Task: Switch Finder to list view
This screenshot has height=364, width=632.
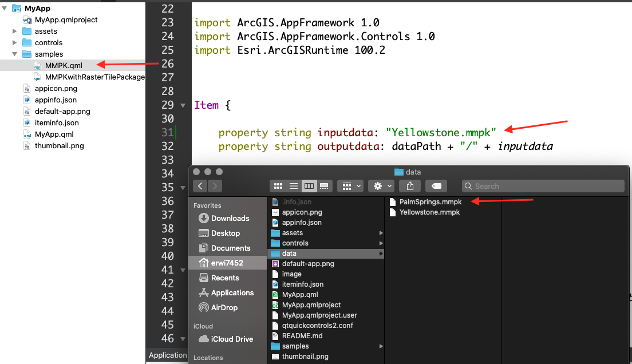Action: click(x=294, y=186)
